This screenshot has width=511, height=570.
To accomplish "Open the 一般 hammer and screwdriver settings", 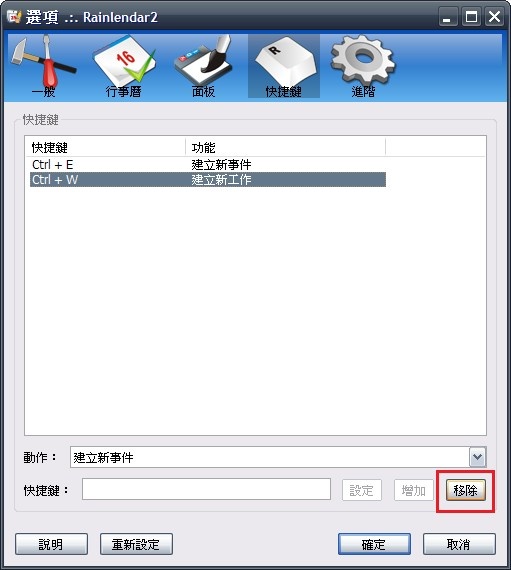I will point(44,66).
